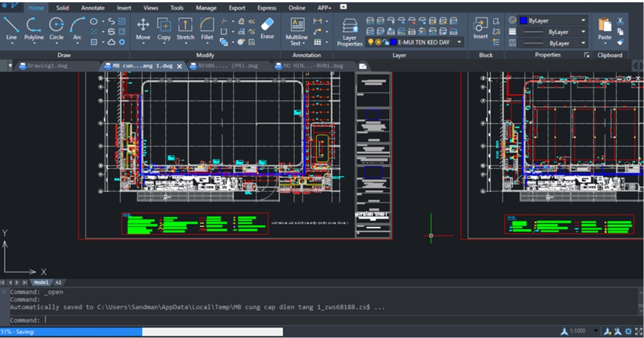644x338 pixels.
Task: Toggle lock icon for current layer
Action: pyautogui.click(x=386, y=42)
